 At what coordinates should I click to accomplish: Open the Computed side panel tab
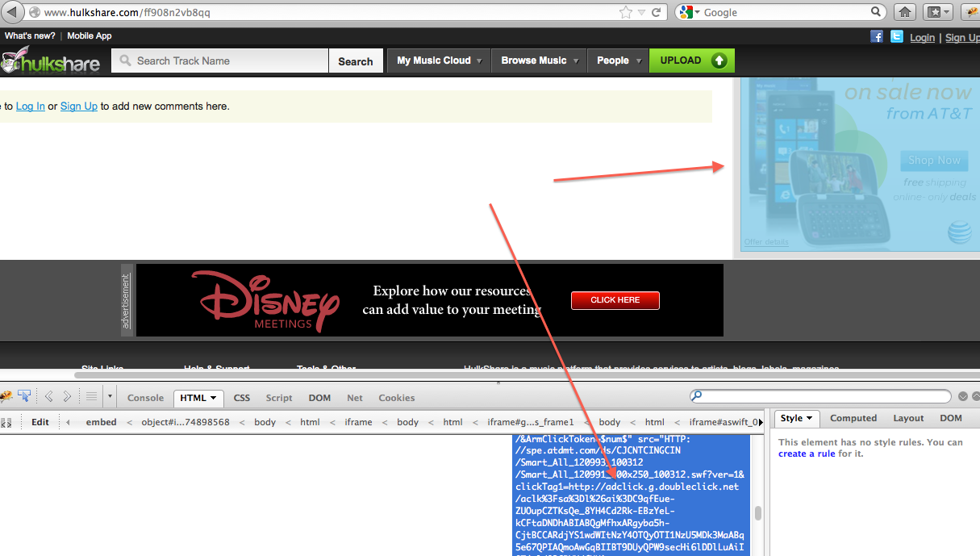click(853, 418)
